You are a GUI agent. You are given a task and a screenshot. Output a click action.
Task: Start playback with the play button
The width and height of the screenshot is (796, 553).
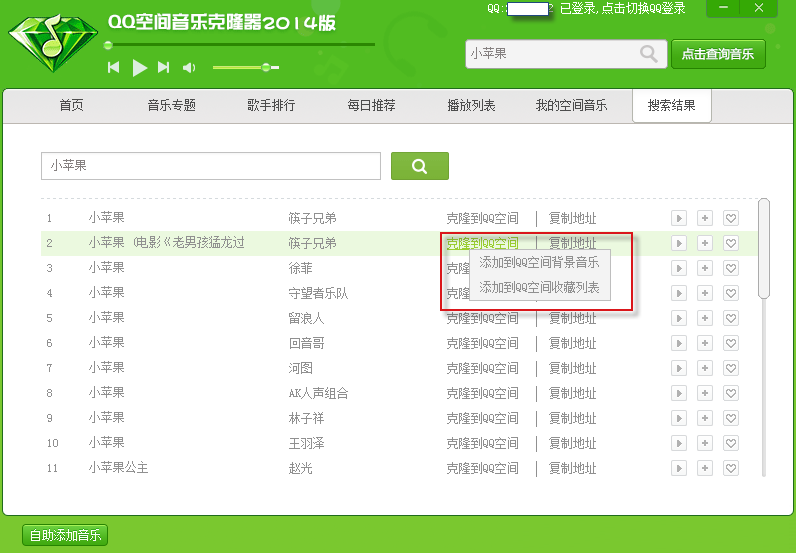tap(140, 68)
